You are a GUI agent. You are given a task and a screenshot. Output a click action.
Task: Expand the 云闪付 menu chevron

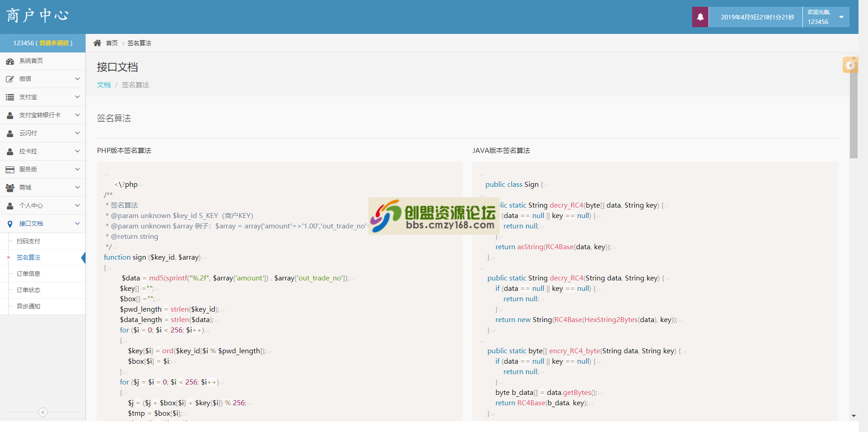[77, 133]
